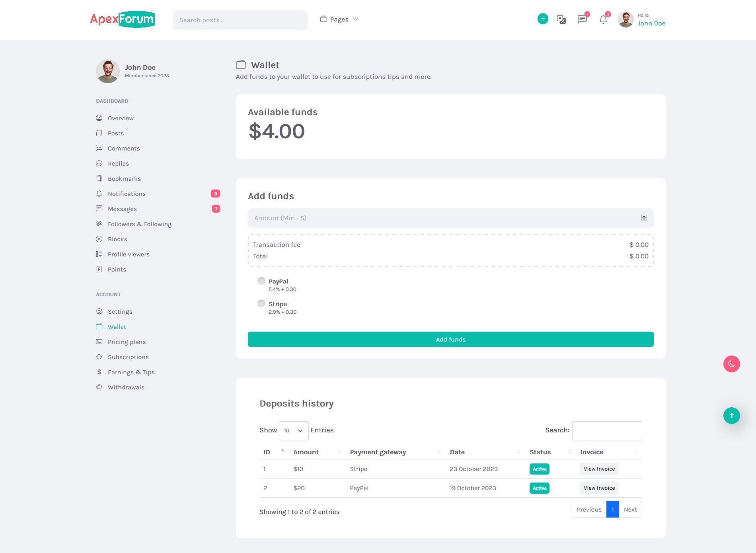Open the header messages chat icon

click(582, 19)
